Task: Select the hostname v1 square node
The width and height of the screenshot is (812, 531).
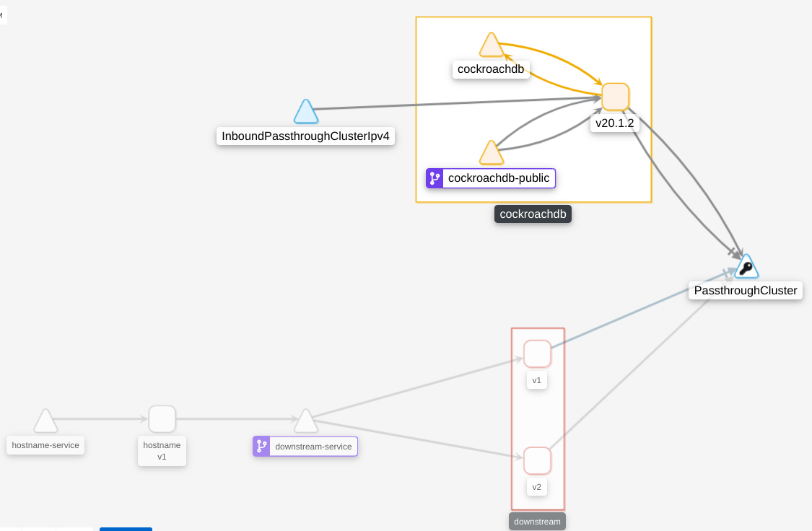Action: pyautogui.click(x=162, y=419)
